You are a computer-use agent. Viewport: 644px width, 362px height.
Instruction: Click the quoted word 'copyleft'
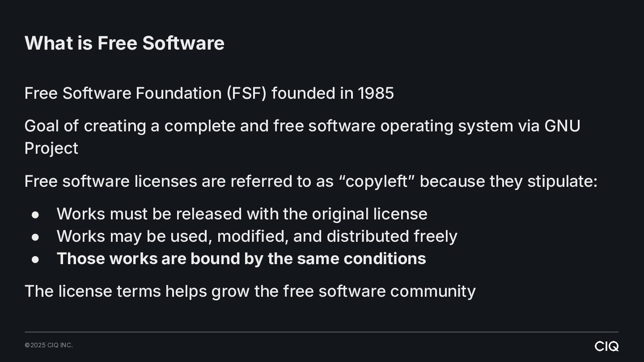coord(377,181)
